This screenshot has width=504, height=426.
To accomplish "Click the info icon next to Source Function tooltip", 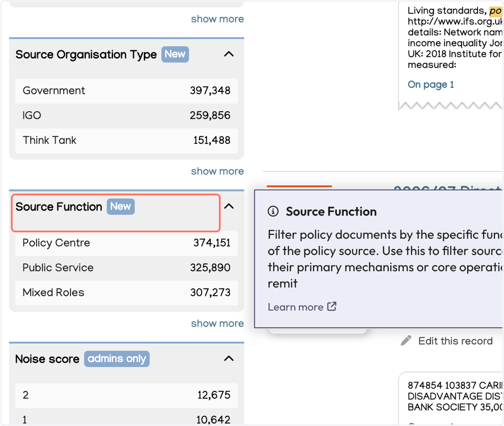I will point(273,211).
